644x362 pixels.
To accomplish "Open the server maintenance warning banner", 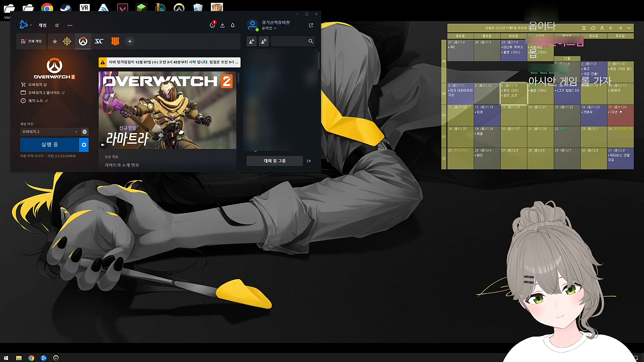I will [169, 62].
